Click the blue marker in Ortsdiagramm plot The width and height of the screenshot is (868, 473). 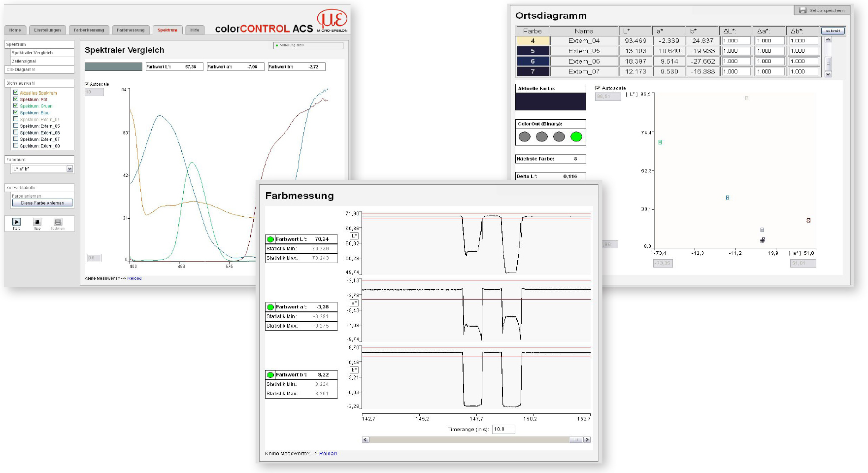pyautogui.click(x=728, y=198)
